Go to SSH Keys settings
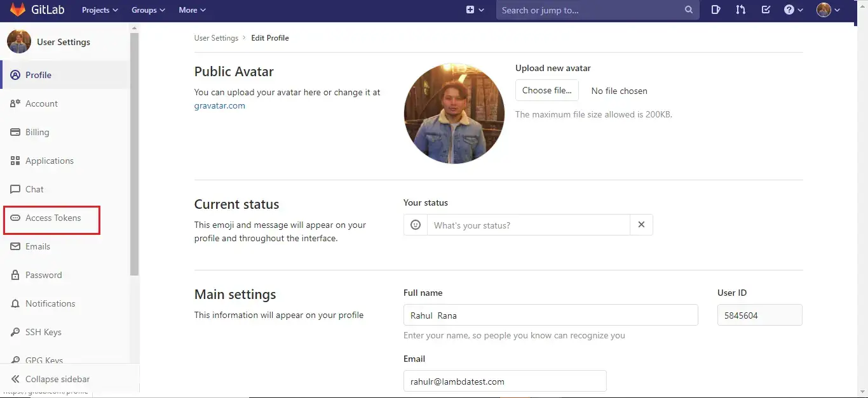The image size is (868, 398). [x=43, y=332]
